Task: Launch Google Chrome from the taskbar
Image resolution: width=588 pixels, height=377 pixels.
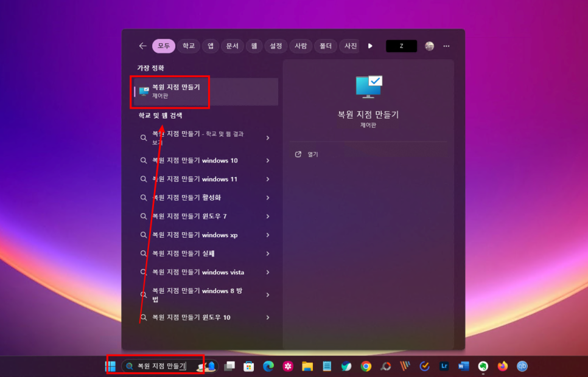Action: 366,366
